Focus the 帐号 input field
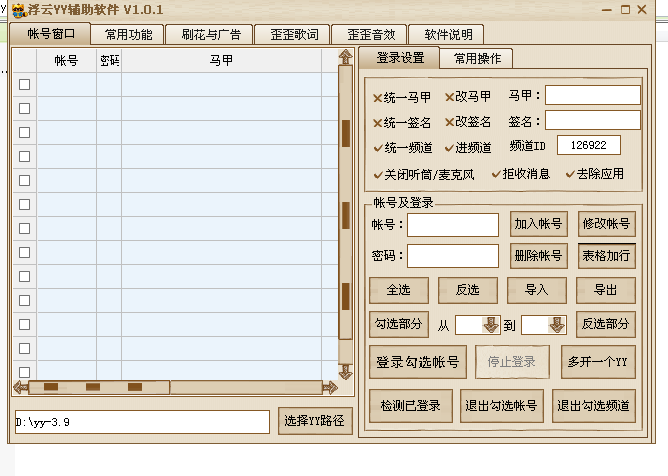Image resolution: width=668 pixels, height=476 pixels. point(453,225)
